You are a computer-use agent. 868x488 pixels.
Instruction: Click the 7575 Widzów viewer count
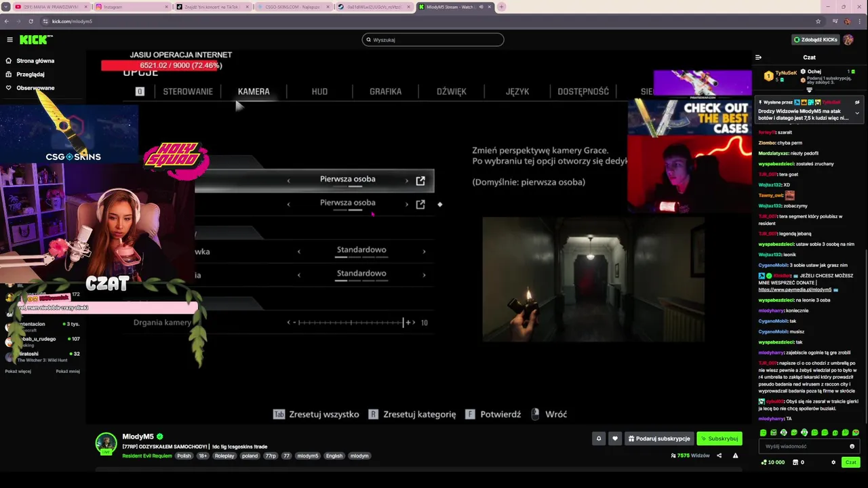coord(690,455)
